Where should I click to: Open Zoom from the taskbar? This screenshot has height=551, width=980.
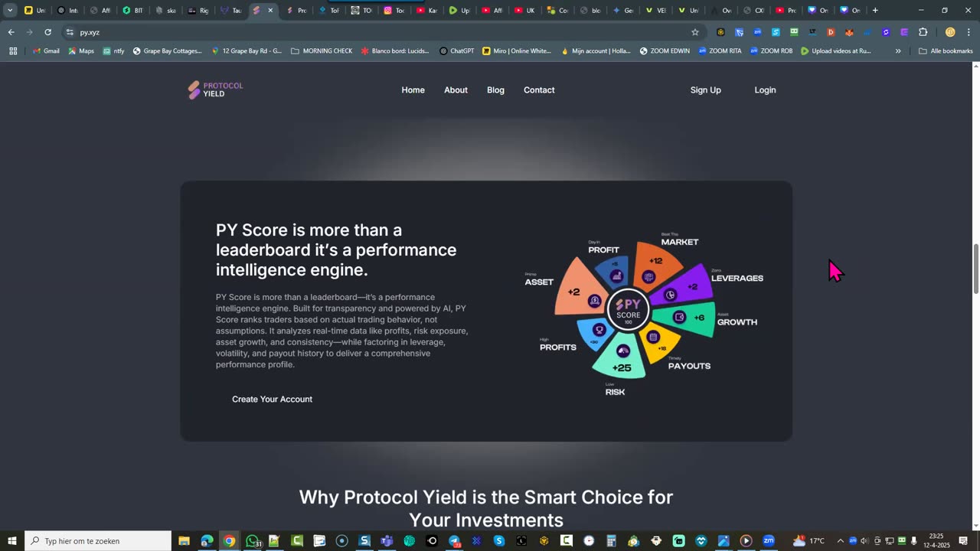(x=768, y=541)
